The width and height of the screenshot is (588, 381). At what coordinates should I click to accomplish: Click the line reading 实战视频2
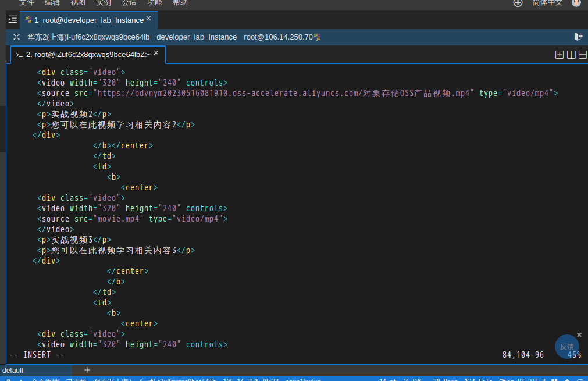(74, 114)
